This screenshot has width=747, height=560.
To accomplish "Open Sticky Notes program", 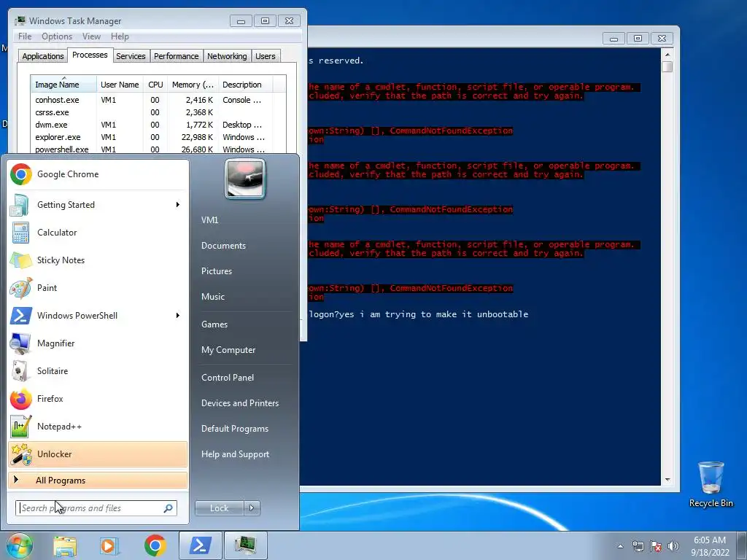I will pos(98,260).
